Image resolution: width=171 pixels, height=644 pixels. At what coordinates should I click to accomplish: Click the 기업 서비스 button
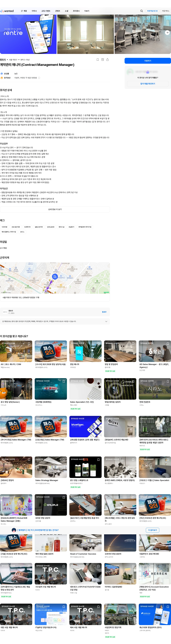(x=166, y=11)
